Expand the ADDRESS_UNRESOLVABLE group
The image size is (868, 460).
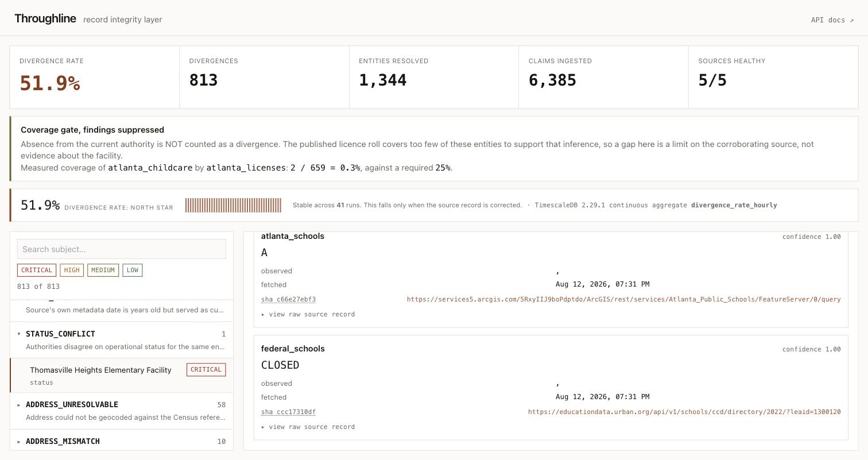(122, 411)
